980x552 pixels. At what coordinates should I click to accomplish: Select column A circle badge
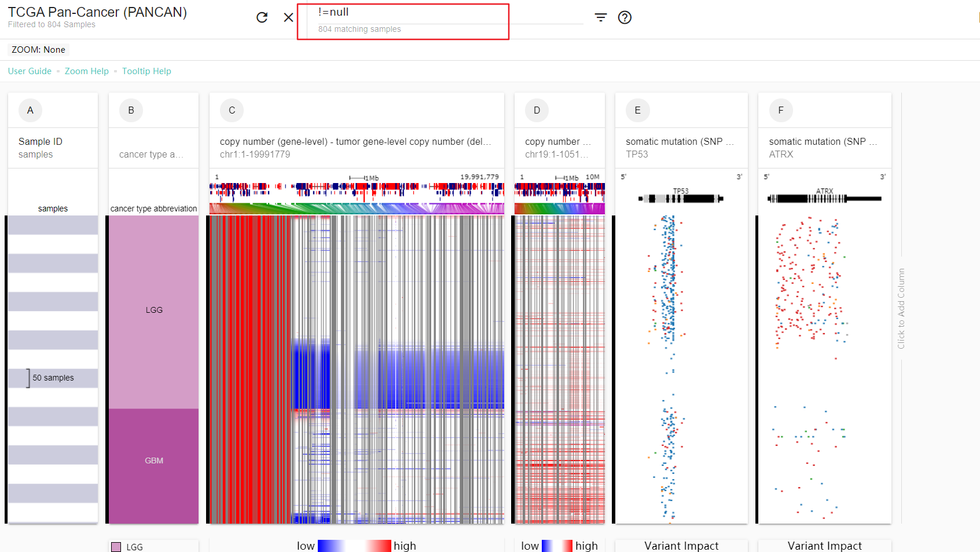(30, 110)
